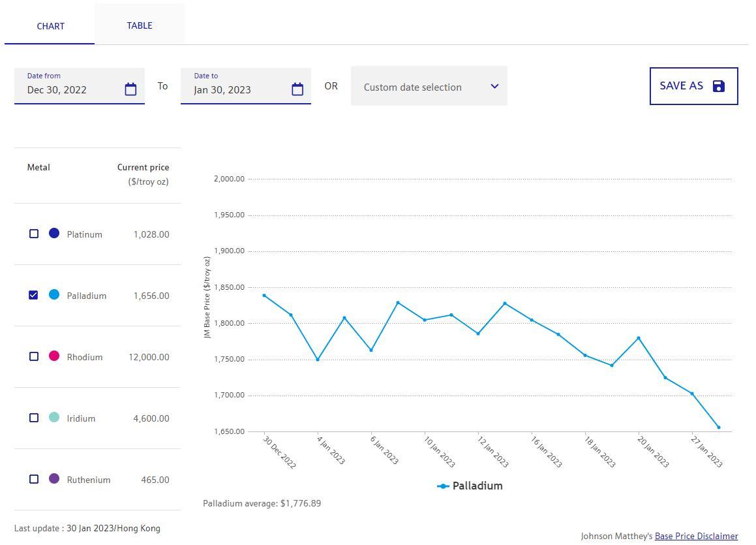Image resolution: width=756 pixels, height=545 pixels.
Task: Open the Date to calendar picker icon
Action: pyautogui.click(x=297, y=89)
